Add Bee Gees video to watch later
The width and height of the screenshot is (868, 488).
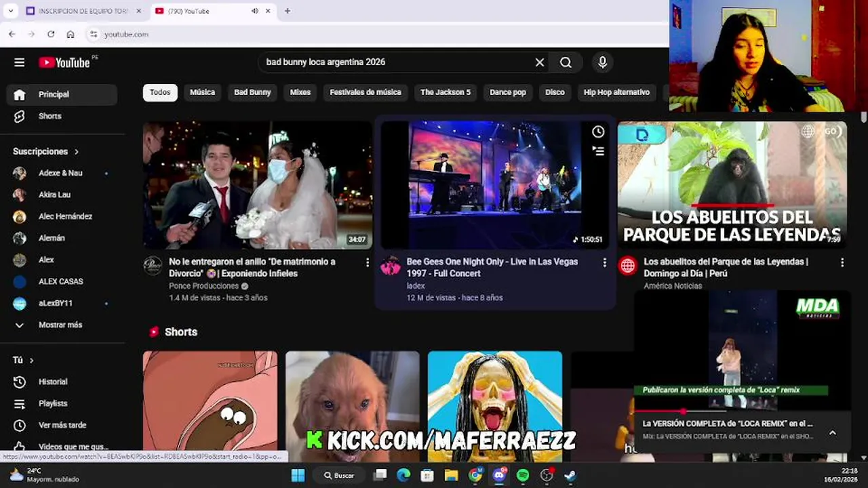[x=597, y=132]
